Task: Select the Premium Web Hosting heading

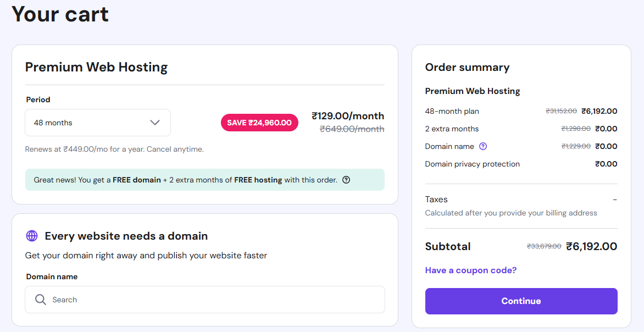Action: click(x=96, y=67)
